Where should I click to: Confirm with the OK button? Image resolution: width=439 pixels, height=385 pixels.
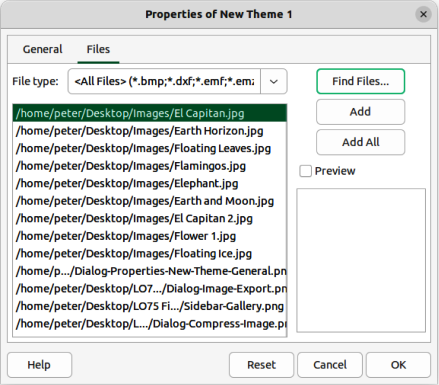point(398,365)
